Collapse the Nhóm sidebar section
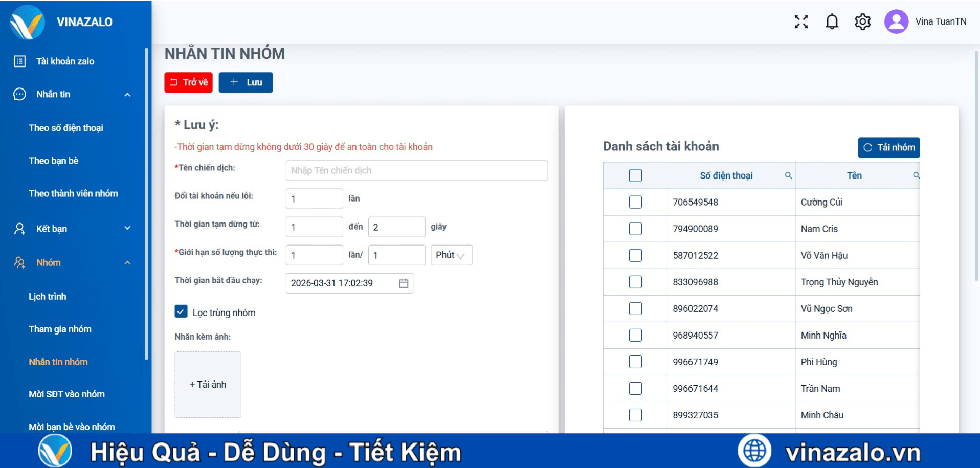Viewport: 980px width, 468px height. click(127, 262)
